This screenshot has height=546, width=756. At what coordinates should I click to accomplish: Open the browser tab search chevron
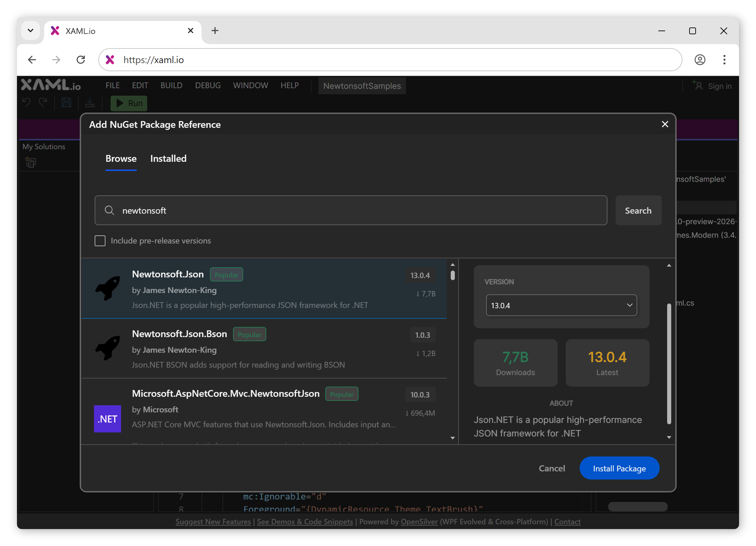[x=31, y=31]
